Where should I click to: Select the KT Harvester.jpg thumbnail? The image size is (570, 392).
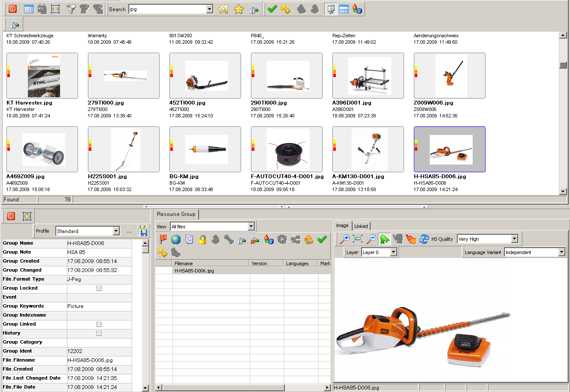pyautogui.click(x=42, y=76)
